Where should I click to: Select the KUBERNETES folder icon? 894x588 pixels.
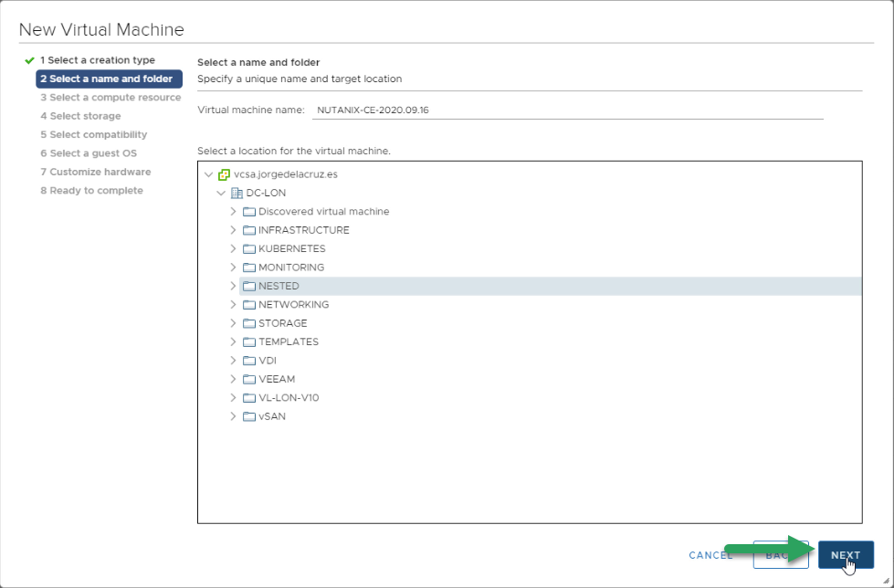coord(249,249)
